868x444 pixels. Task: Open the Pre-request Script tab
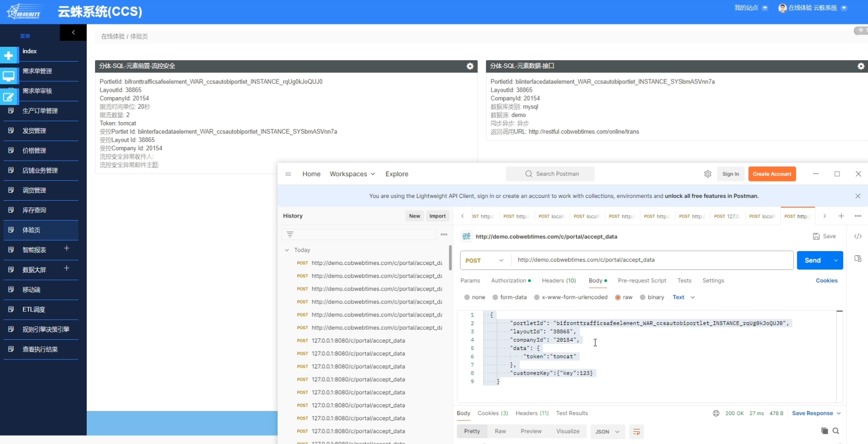pos(642,281)
